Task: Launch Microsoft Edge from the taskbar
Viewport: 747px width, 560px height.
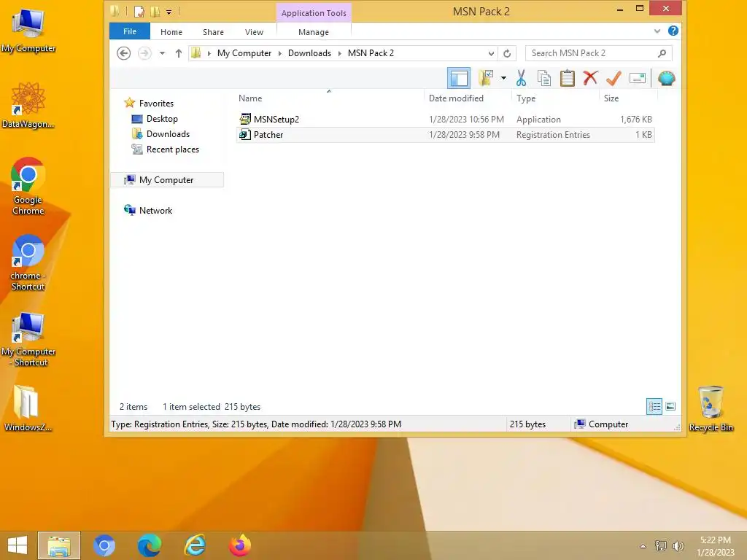Action: pyautogui.click(x=150, y=545)
